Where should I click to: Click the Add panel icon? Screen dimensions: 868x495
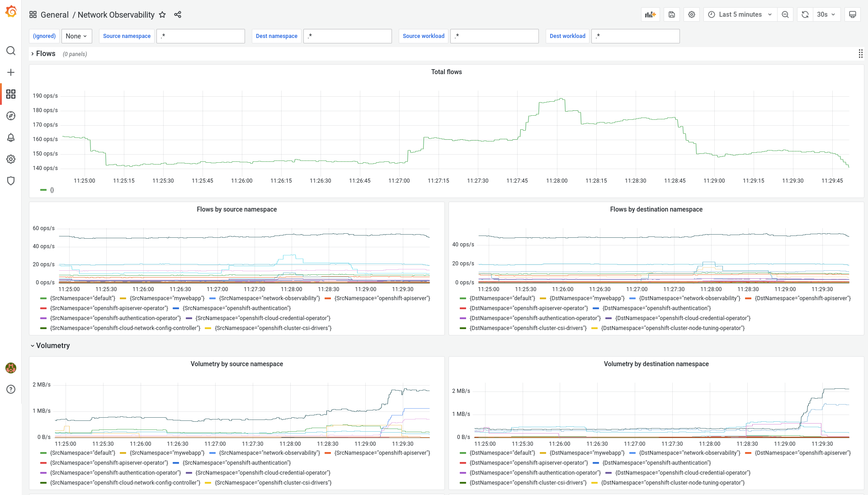pos(650,14)
